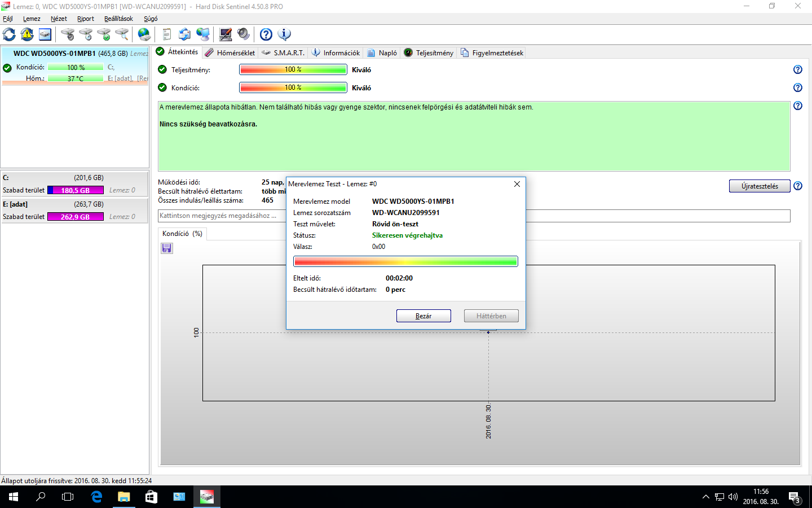Open the notepad report toolbar icon
Viewport: 812px width, 508px height.
[166, 34]
